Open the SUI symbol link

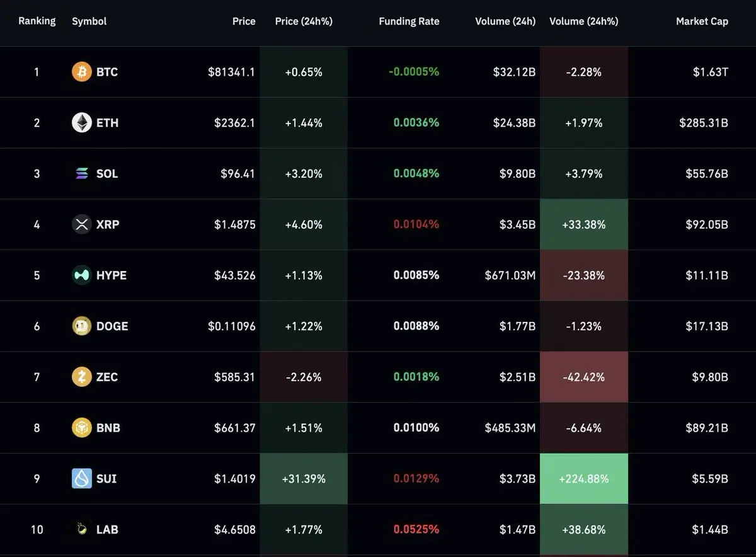point(106,479)
